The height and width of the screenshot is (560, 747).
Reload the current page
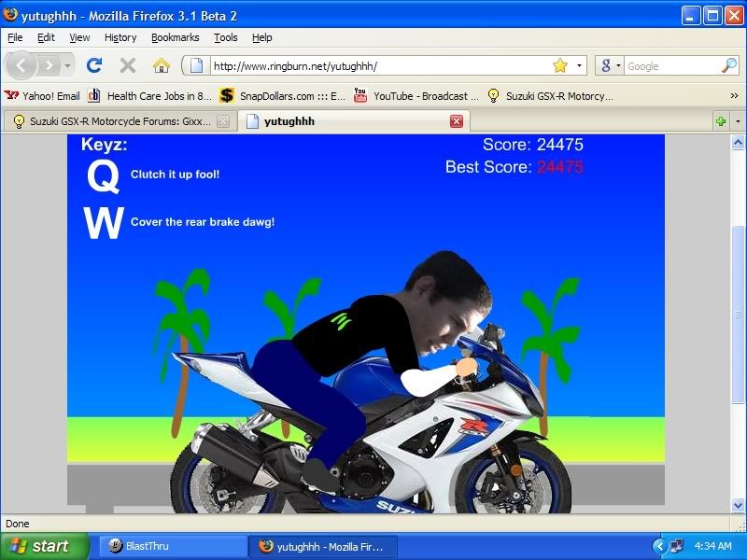pyautogui.click(x=94, y=65)
